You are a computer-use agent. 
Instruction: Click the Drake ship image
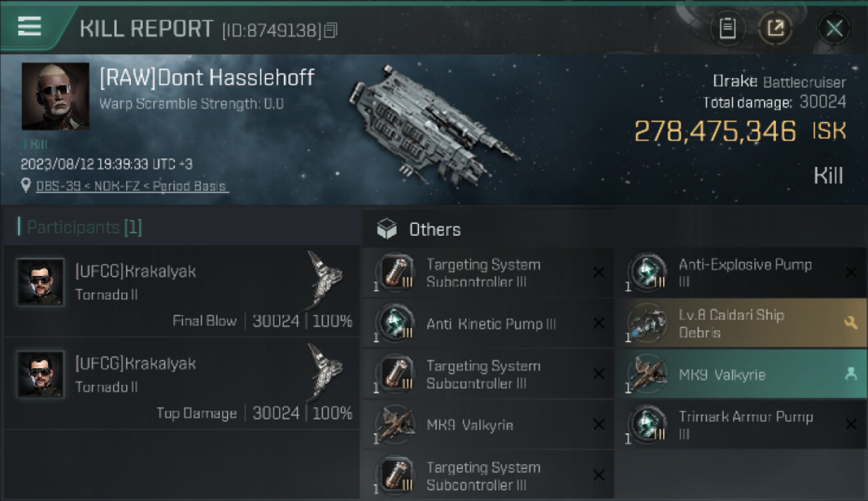point(431,124)
